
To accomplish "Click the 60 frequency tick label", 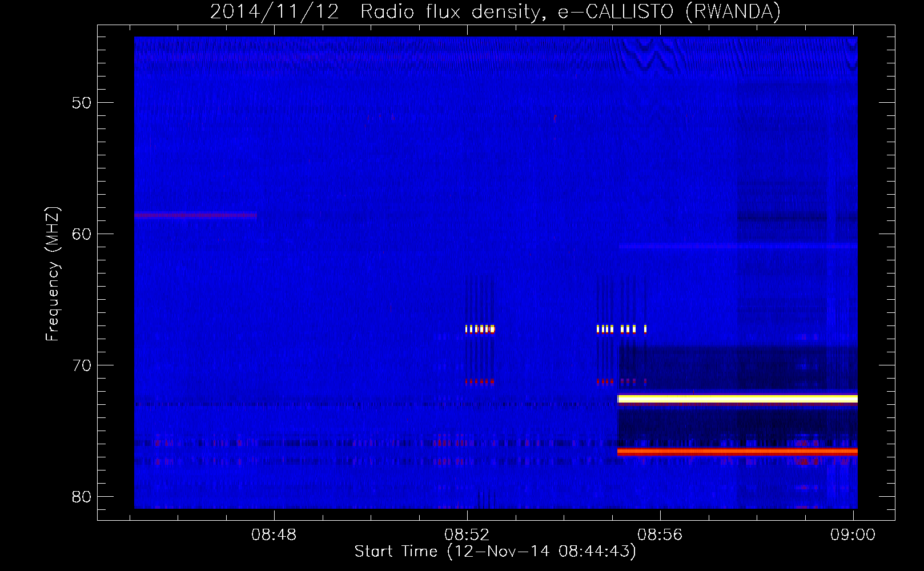I will tap(82, 234).
